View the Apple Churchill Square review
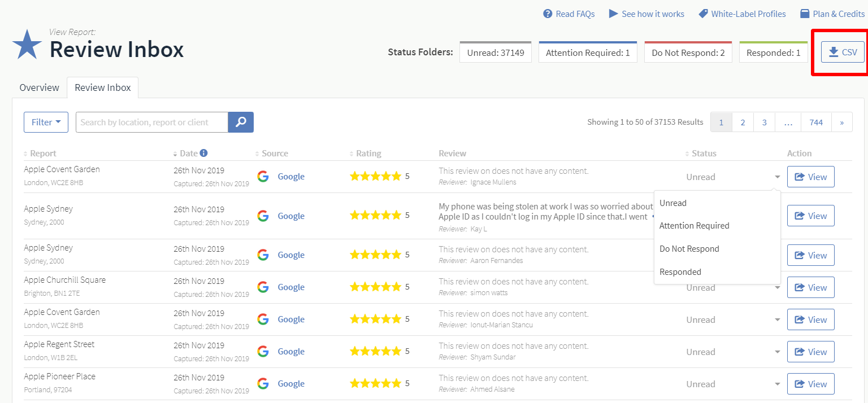The width and height of the screenshot is (868, 403). [810, 287]
